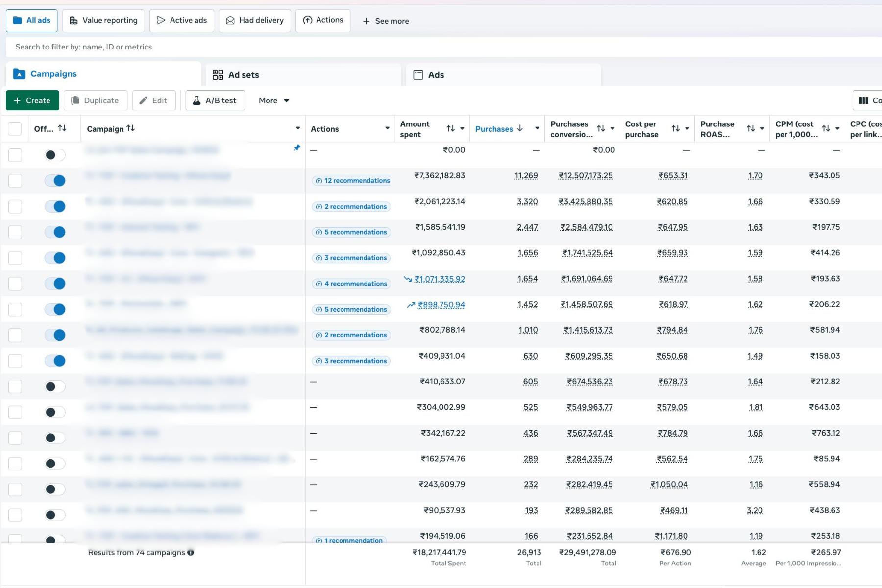
Task: Open the Columns customization icon
Action: (x=864, y=100)
